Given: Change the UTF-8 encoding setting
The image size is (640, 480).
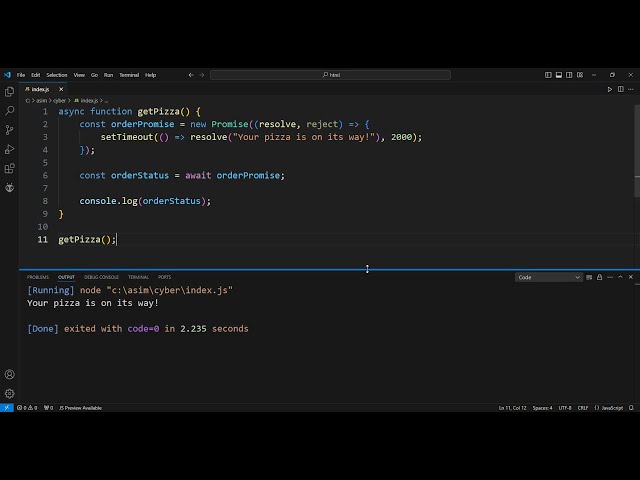Looking at the screenshot, I should coord(565,408).
